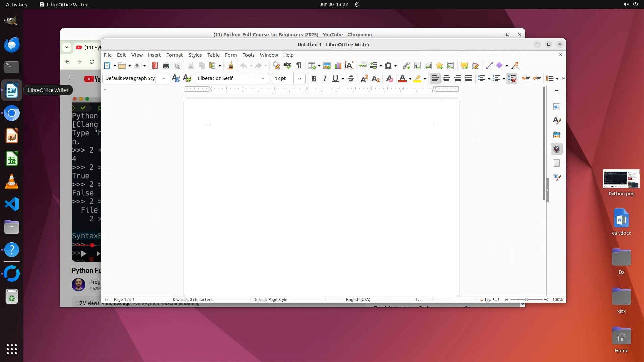The width and height of the screenshot is (644, 362).
Task: Click the English (USA) language status
Action: click(358, 299)
